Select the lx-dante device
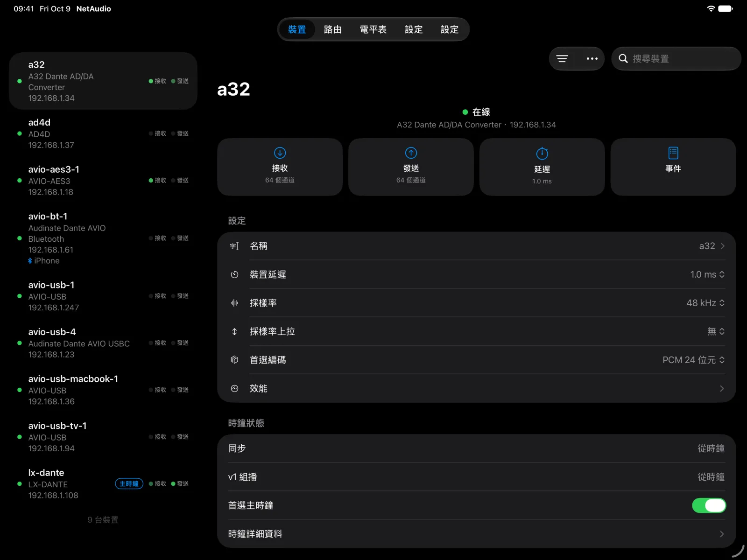This screenshot has width=747, height=560. click(x=103, y=484)
